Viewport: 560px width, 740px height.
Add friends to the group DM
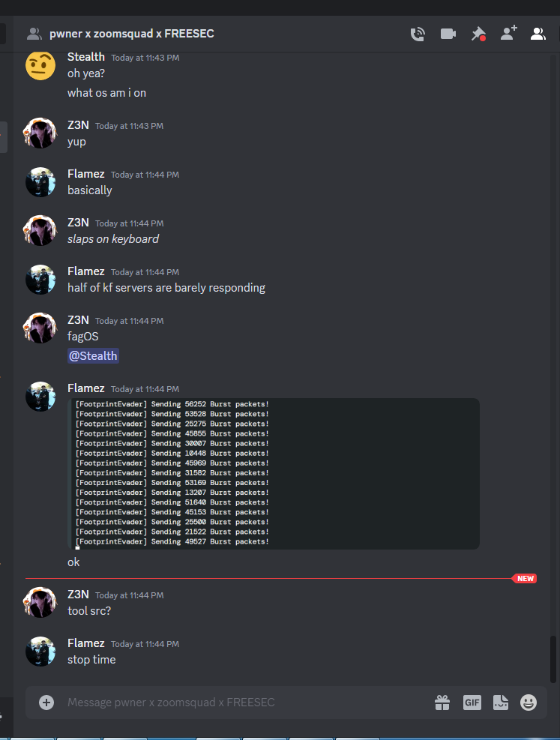[508, 33]
